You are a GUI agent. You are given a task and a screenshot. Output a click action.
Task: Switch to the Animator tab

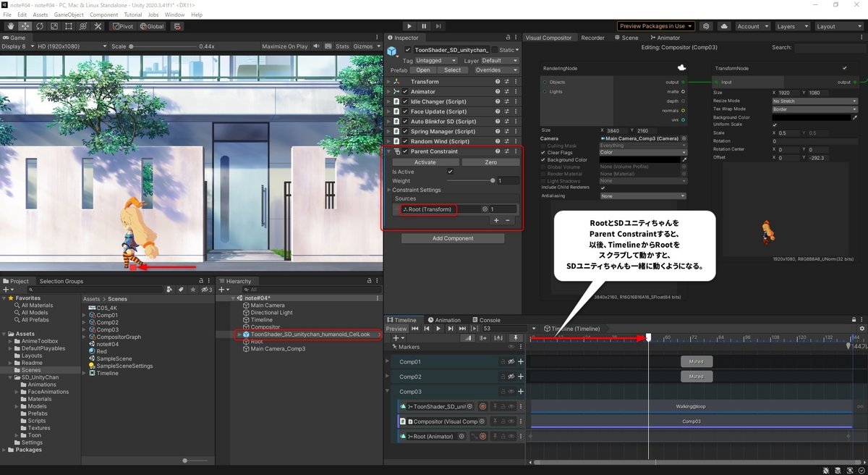(665, 38)
